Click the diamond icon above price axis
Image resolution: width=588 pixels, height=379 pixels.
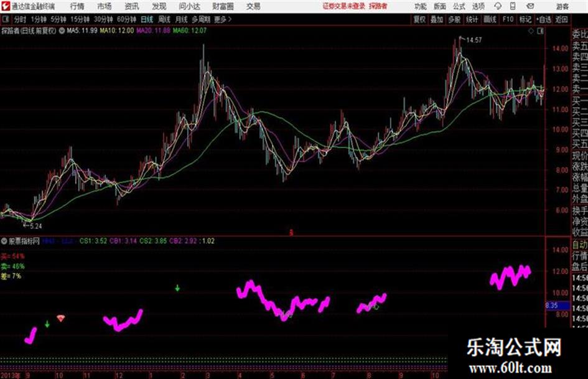pos(531,31)
